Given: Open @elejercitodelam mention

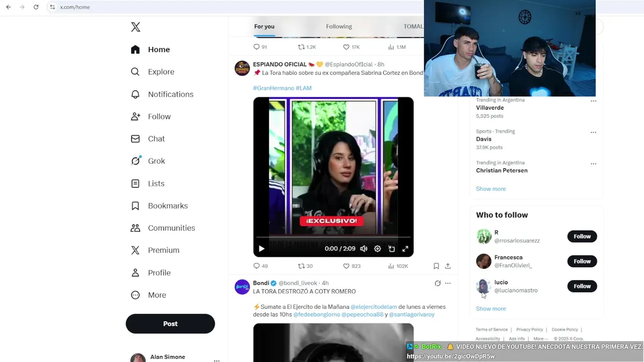Looking at the screenshot, I should (x=374, y=307).
